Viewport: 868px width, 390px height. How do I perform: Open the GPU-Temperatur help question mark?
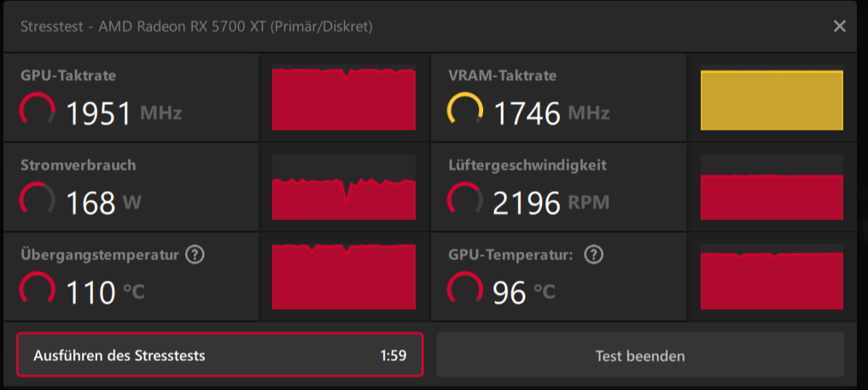(x=594, y=255)
